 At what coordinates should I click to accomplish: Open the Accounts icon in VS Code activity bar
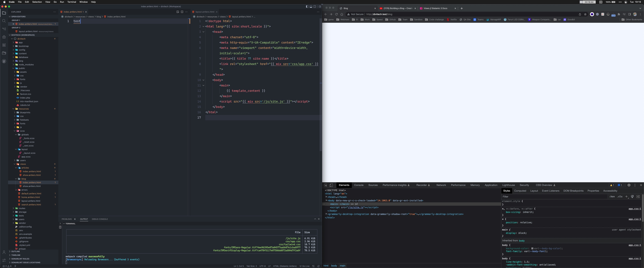pyautogui.click(x=4, y=252)
